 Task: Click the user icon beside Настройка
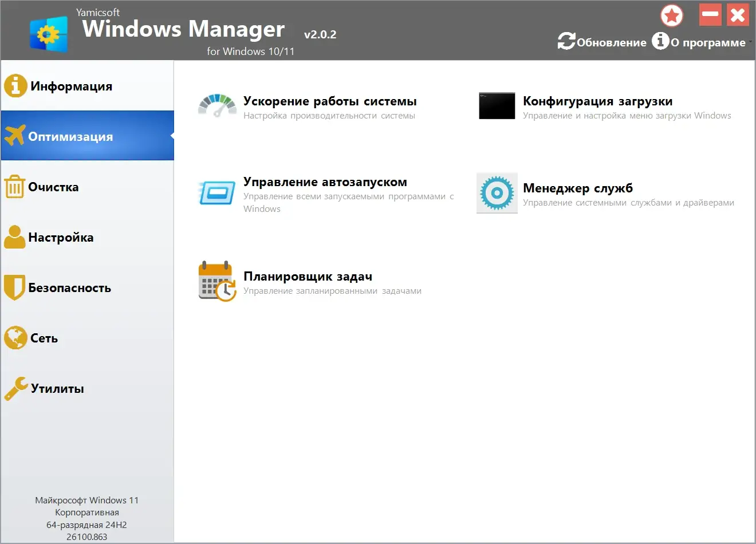coord(15,237)
